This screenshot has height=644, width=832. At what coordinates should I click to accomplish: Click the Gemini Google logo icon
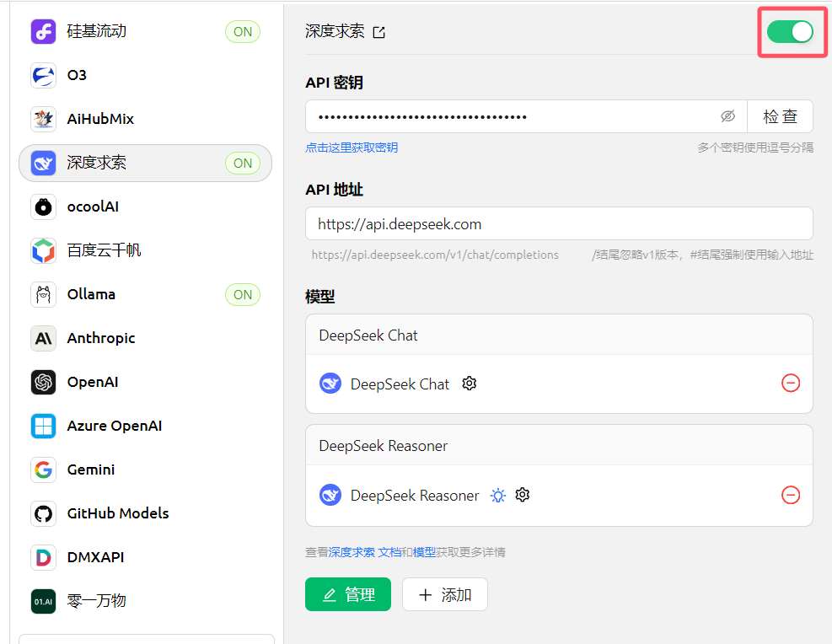43,470
